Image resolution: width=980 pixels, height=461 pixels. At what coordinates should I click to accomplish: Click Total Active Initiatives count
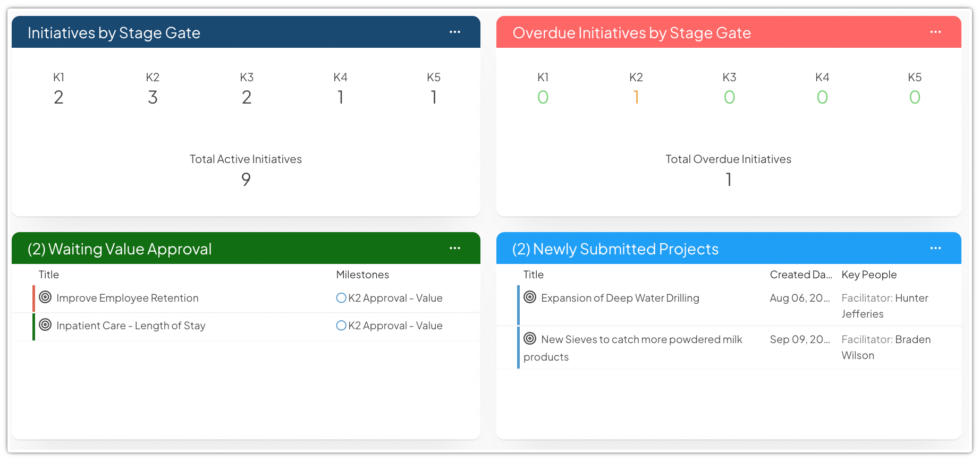[x=246, y=180]
